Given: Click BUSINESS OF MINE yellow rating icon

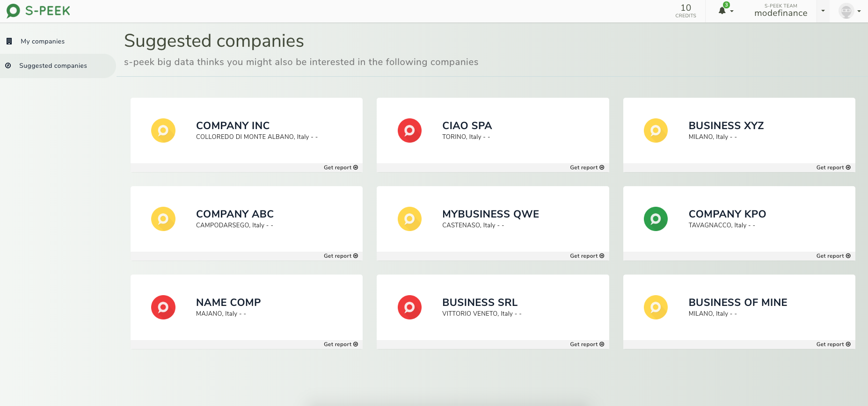Looking at the screenshot, I should (656, 307).
